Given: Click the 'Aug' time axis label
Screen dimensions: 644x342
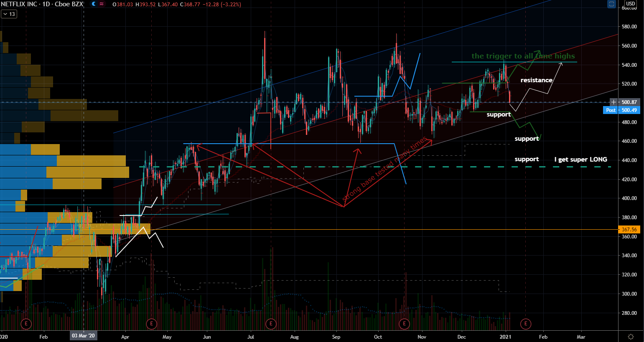Looking at the screenshot, I should coord(294,337).
